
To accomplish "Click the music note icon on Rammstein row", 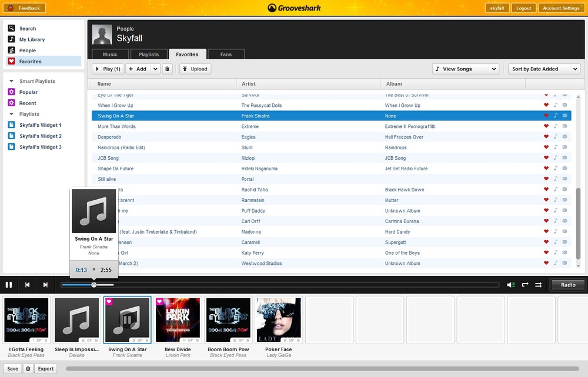I will (556, 200).
